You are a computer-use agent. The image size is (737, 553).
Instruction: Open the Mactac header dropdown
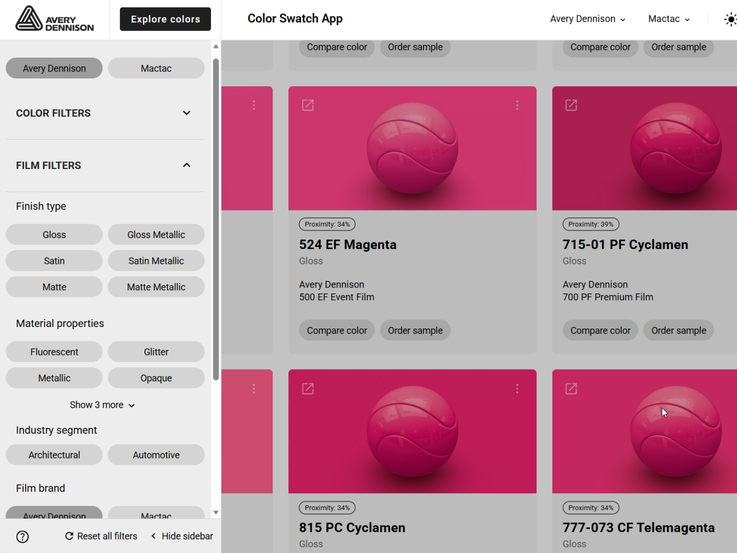pyautogui.click(x=669, y=19)
